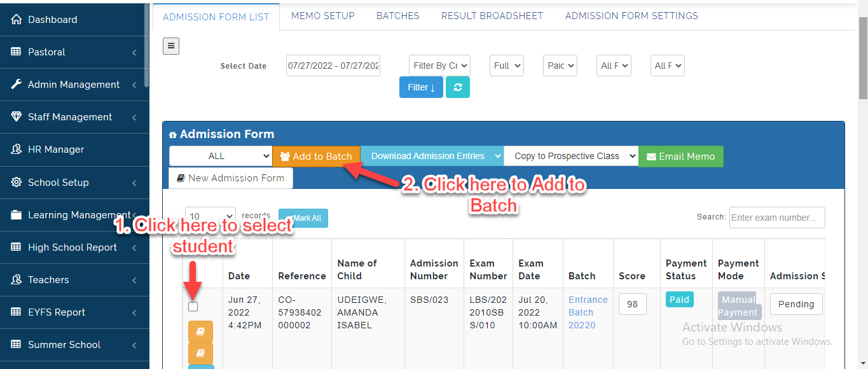
Task: Click the first orange book icon in Amanda's row
Action: pos(201,331)
